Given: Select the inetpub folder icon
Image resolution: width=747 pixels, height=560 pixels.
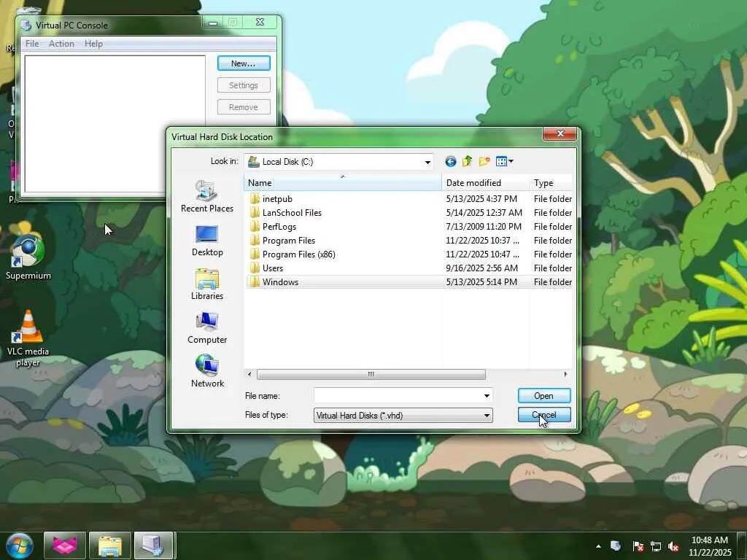Looking at the screenshot, I should (x=255, y=198).
